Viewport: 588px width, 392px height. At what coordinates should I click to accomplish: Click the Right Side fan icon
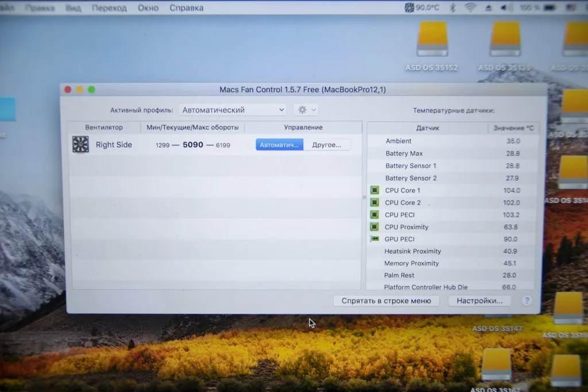[x=80, y=144]
